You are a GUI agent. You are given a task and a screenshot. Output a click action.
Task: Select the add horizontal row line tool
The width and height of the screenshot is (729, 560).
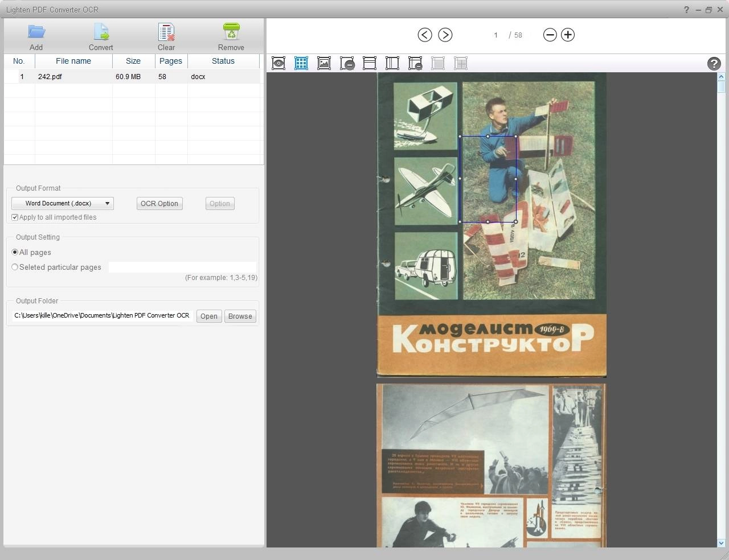[370, 63]
